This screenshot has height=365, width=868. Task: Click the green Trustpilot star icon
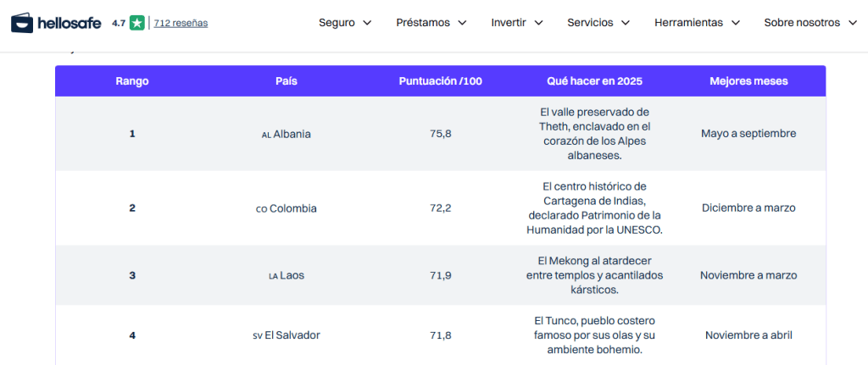pyautogui.click(x=136, y=23)
